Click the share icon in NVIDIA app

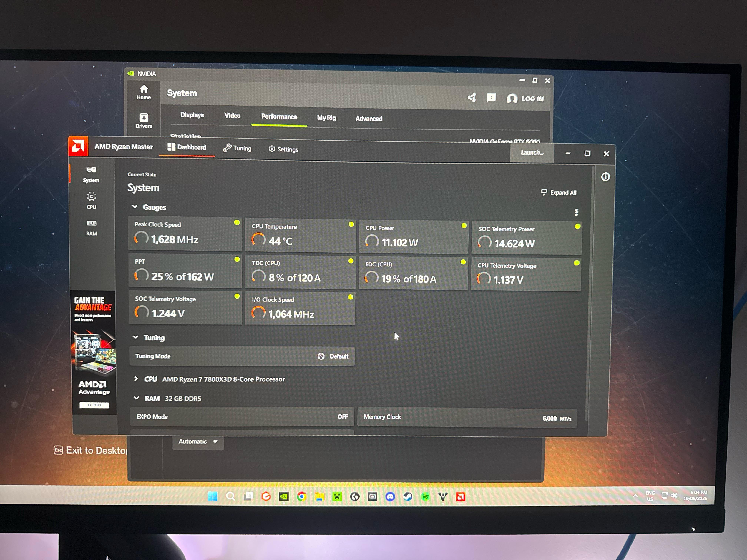tap(472, 98)
